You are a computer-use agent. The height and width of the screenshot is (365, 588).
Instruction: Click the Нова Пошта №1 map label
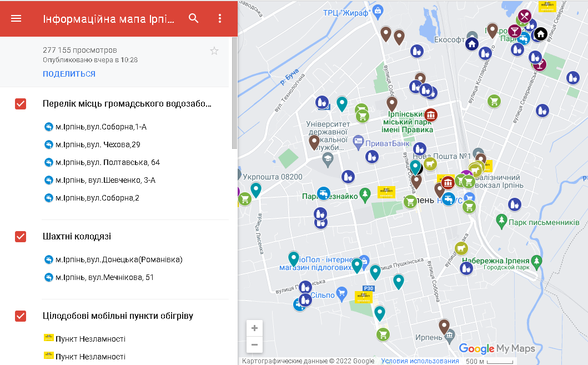442,156
